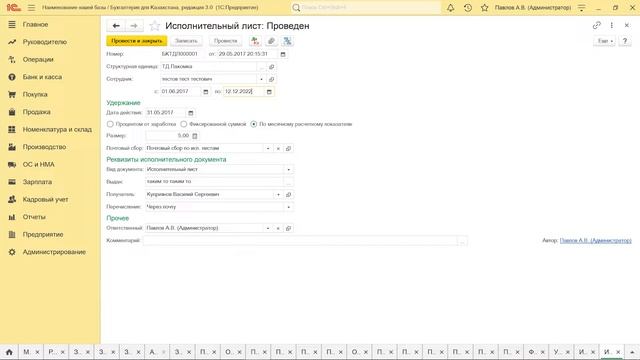Screen dimensions: 640x360
Task: Click Провести и закрыть button
Action: (137, 41)
